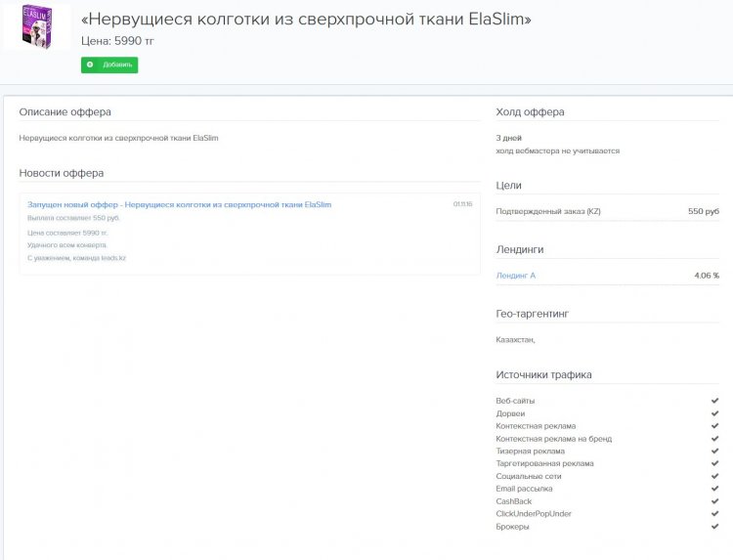Click the checkmark beside Дорвеи

tap(714, 413)
